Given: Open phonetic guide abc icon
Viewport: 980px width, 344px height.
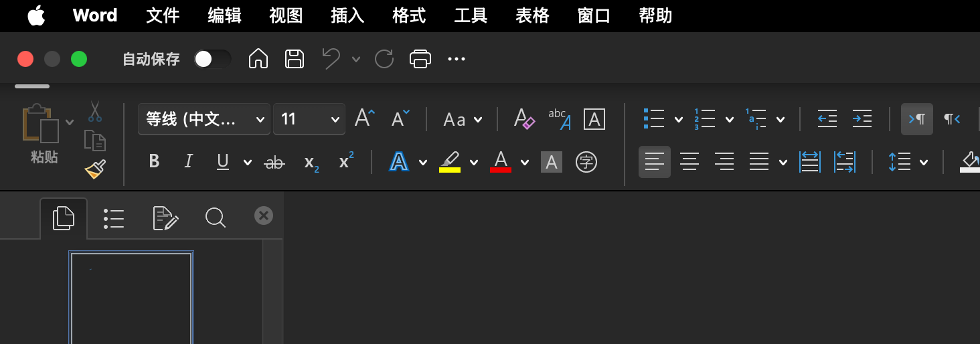Looking at the screenshot, I should pyautogui.click(x=560, y=119).
